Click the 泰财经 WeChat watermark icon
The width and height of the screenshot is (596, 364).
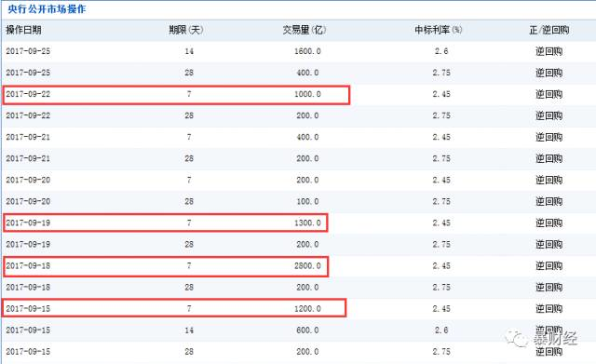tap(517, 338)
